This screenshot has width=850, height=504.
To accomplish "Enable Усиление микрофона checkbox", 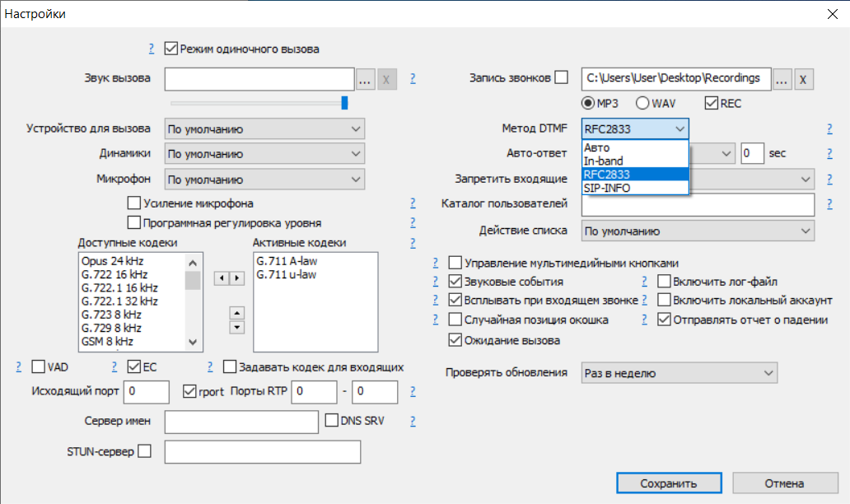I will 135,203.
